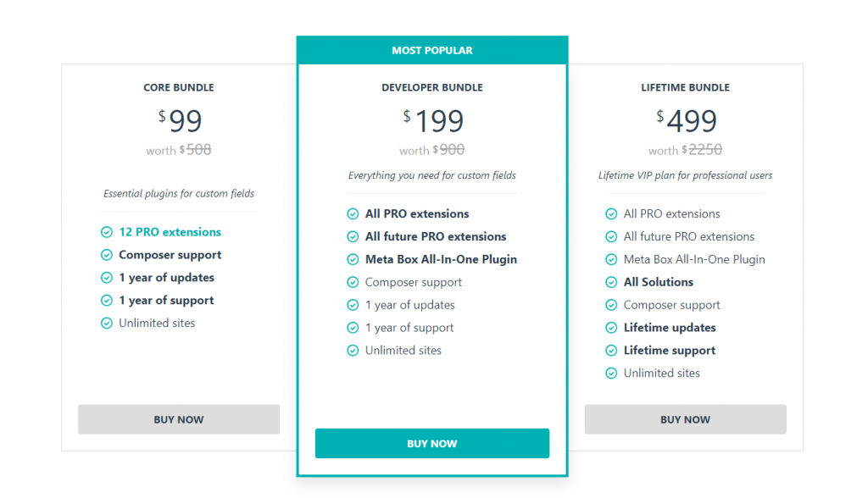The image size is (868, 498).
Task: Click the checkmark beside 12 PRO extensions
Action: [107, 231]
